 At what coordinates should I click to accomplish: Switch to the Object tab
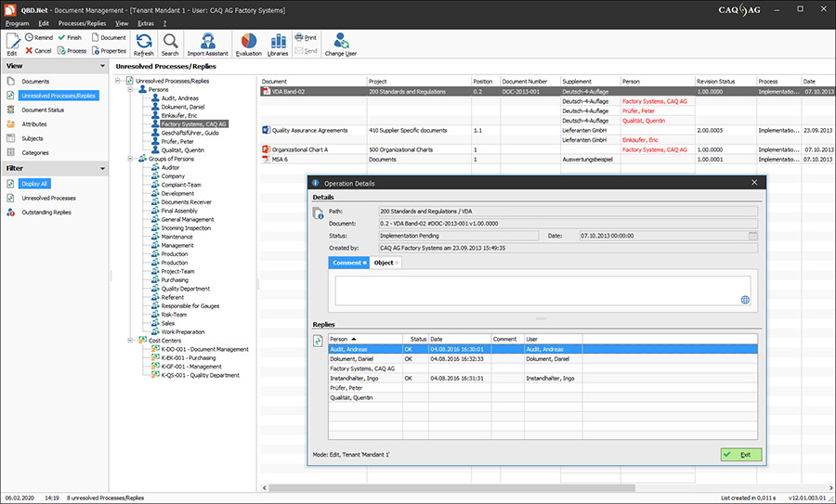tap(384, 264)
